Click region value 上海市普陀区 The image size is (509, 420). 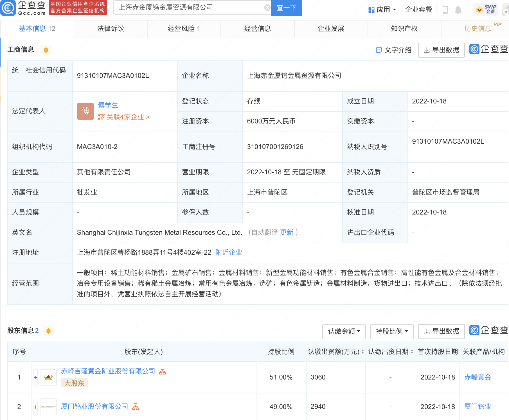click(x=267, y=192)
